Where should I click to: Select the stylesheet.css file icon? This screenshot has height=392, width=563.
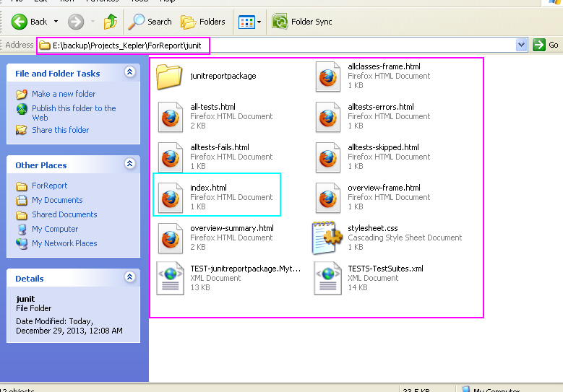327,238
